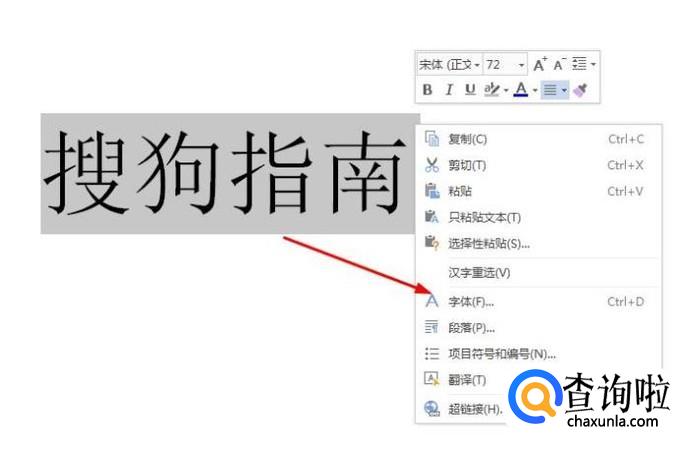Decrease font size with A- icon

559,64
